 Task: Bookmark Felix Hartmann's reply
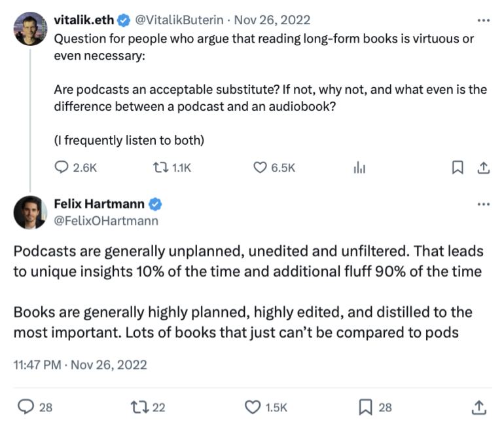tap(367, 407)
